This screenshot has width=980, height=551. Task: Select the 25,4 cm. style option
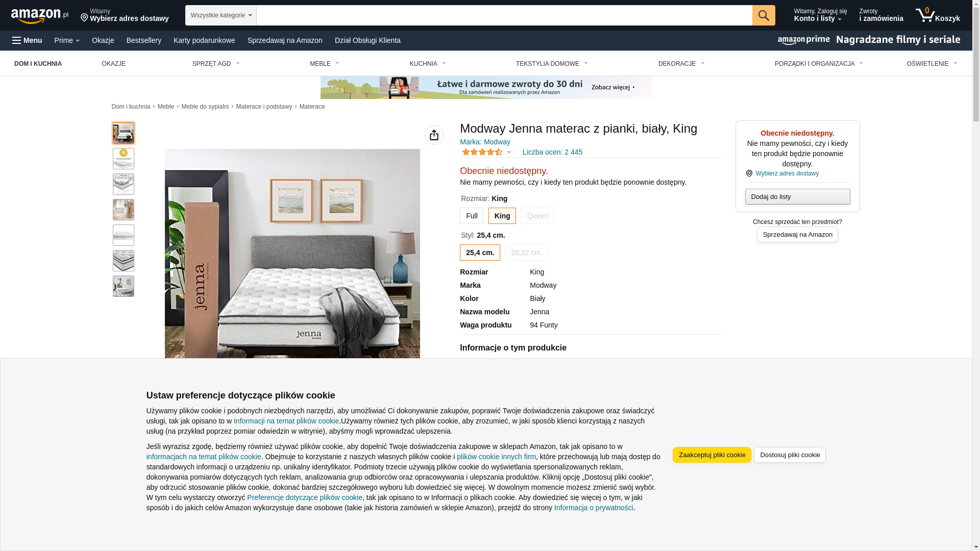pyautogui.click(x=480, y=253)
